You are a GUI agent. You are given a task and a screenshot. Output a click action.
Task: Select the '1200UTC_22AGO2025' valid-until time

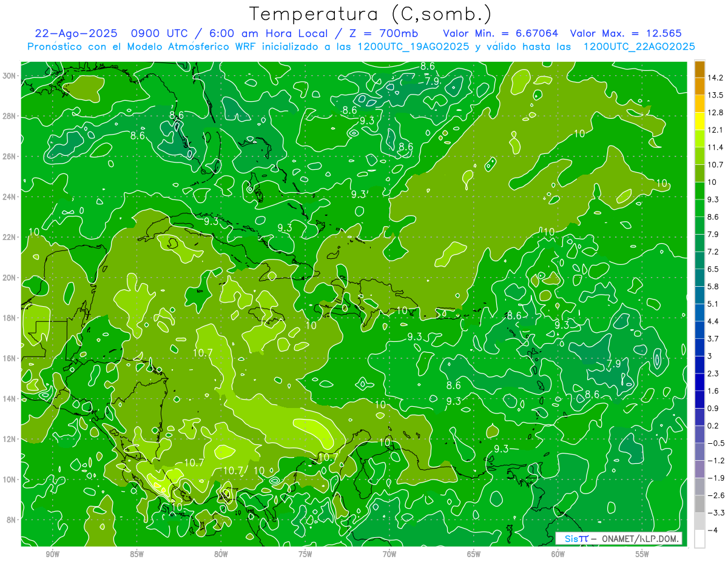[x=638, y=47]
